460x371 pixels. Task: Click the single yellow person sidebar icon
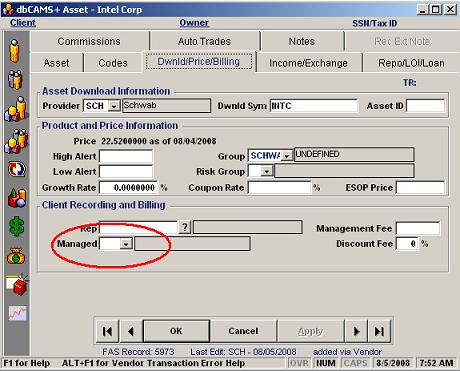pyautogui.click(x=14, y=51)
